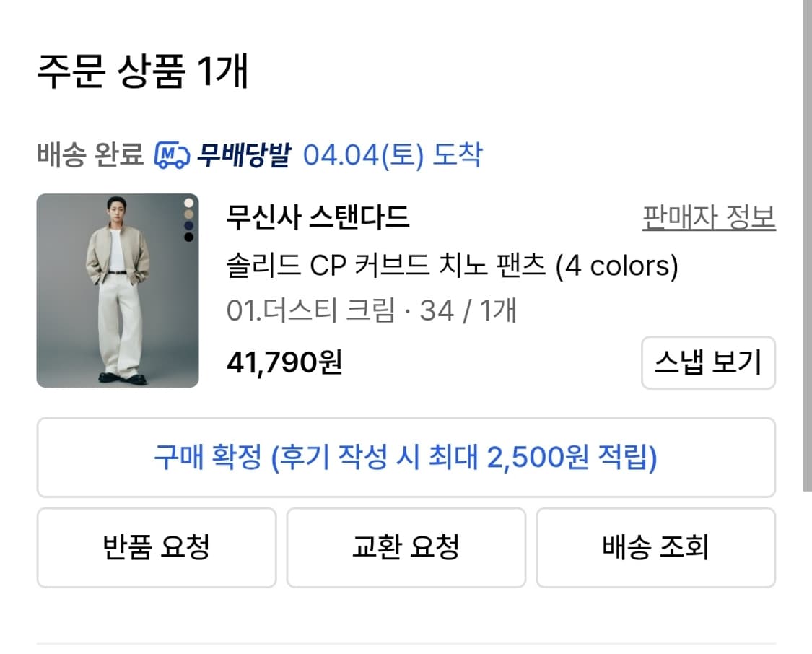Select the navy color dot on the thumbnail
This screenshot has height=654, width=812.
coord(188,226)
